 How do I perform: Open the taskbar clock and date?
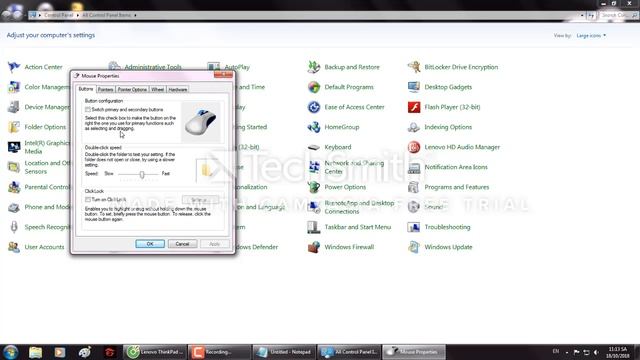pyautogui.click(x=617, y=352)
